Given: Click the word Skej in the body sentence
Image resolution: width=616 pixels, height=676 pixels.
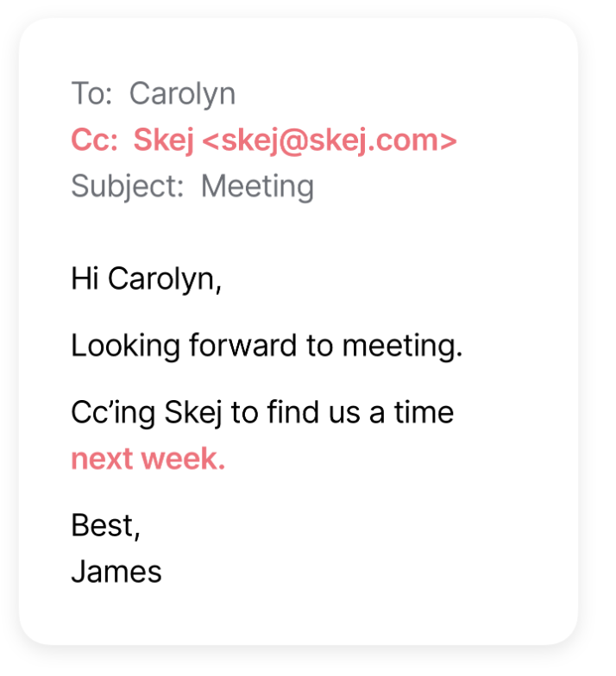Looking at the screenshot, I should tap(193, 414).
